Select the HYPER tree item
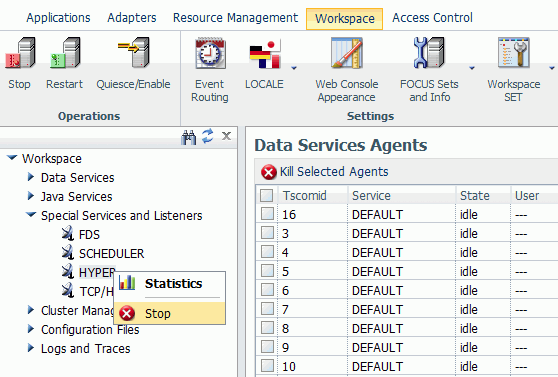The width and height of the screenshot is (558, 377). click(97, 272)
